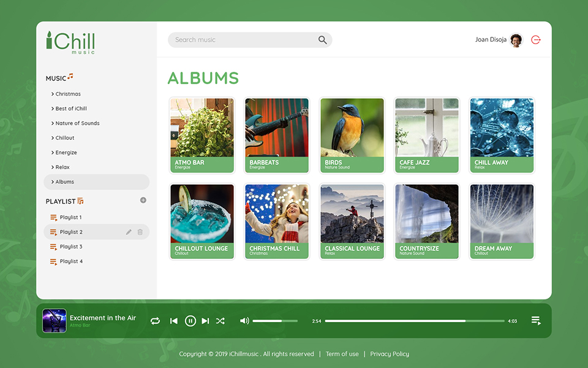Select the Albums sidebar item
This screenshot has width=588, height=368.
[64, 182]
